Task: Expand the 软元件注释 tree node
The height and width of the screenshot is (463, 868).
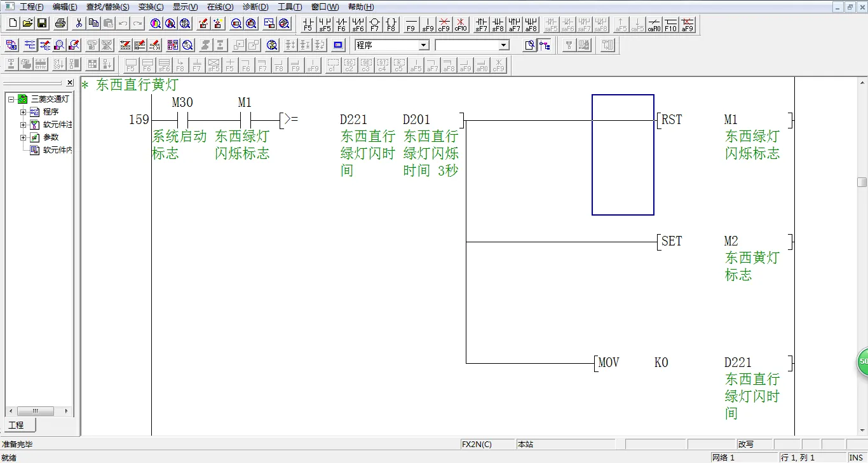Action: pos(24,125)
